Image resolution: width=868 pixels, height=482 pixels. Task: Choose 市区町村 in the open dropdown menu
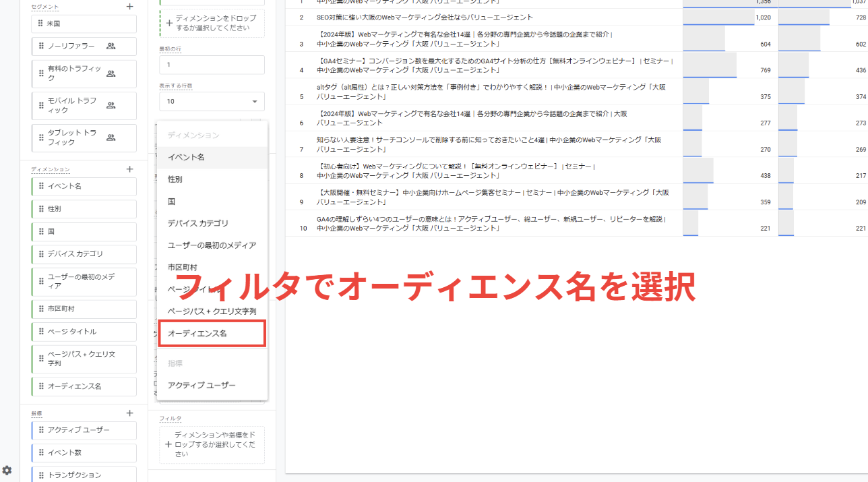212,268
